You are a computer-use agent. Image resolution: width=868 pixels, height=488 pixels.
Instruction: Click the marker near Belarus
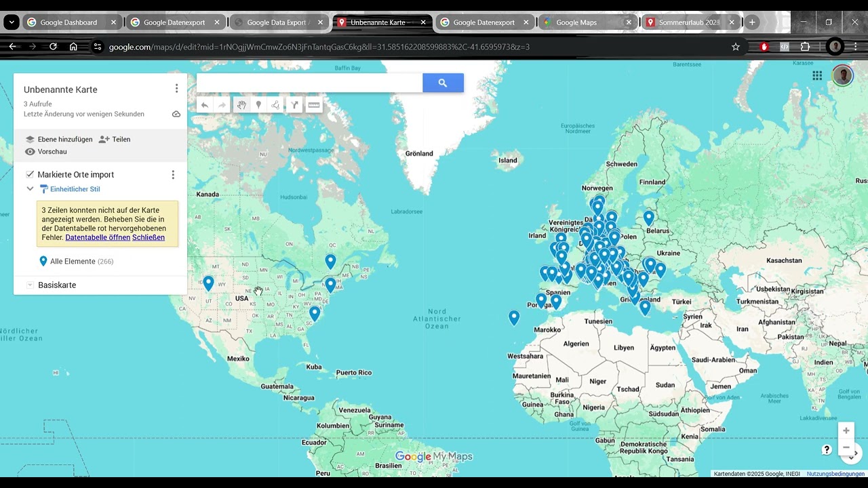pos(649,218)
